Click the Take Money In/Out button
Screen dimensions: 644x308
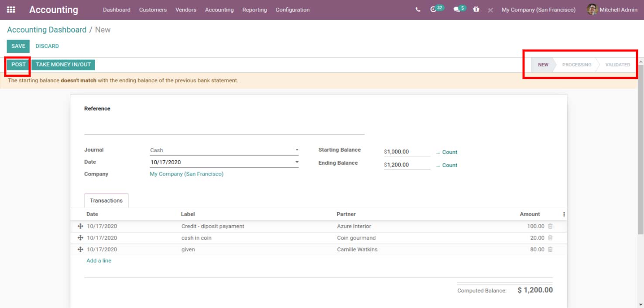63,64
